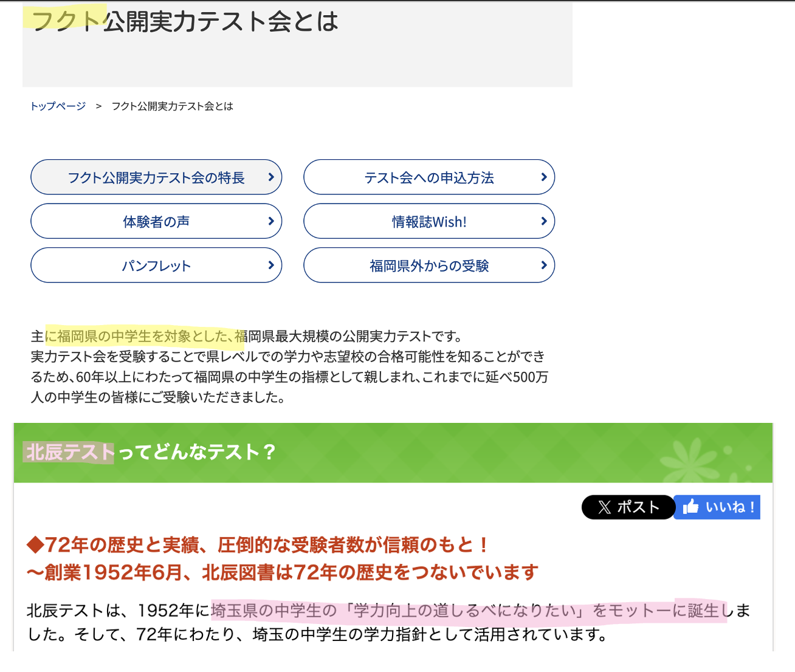Click the sentence 福岡県最大規模の公開実力テストです
The height and width of the screenshot is (672, 795).
click(348, 336)
